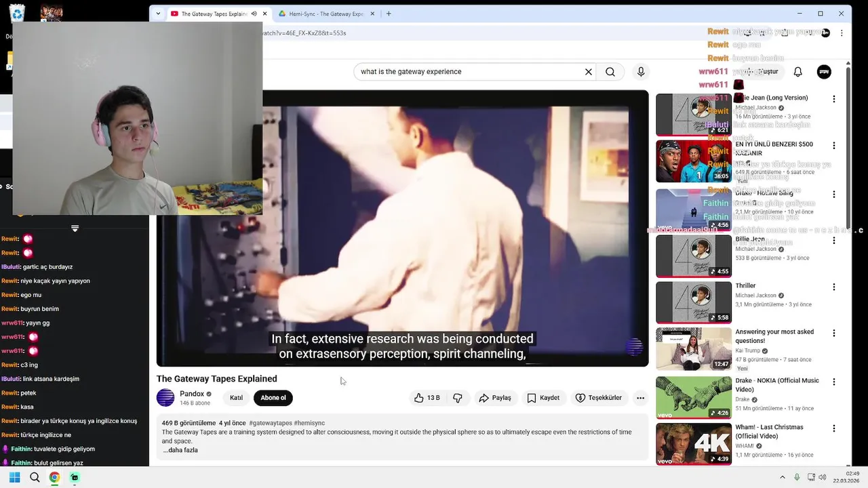Viewport: 868px width, 488px height.
Task: Open Chrome's three-dot menu
Action: pos(842,33)
